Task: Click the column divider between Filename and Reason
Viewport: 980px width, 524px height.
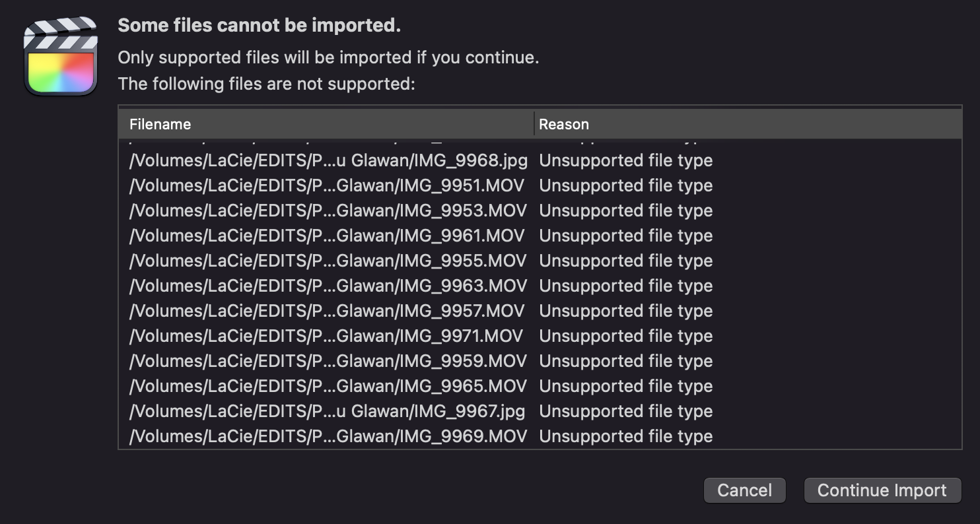Action: pyautogui.click(x=534, y=124)
